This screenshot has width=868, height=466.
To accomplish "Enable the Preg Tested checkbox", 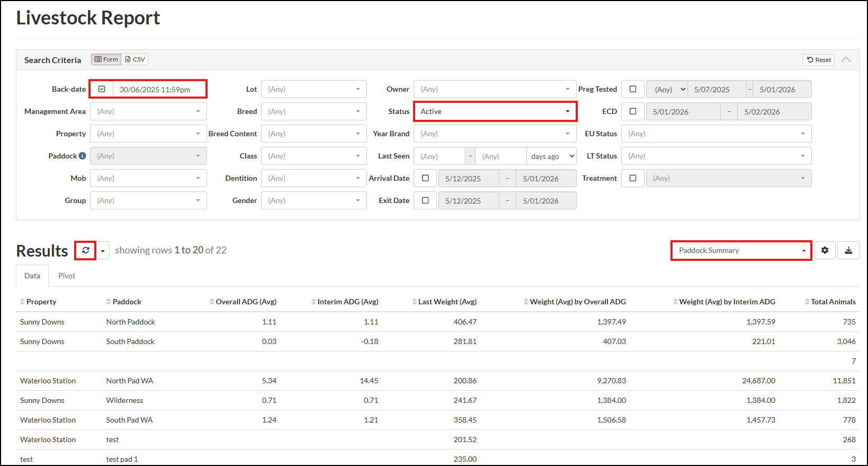I will [x=632, y=89].
